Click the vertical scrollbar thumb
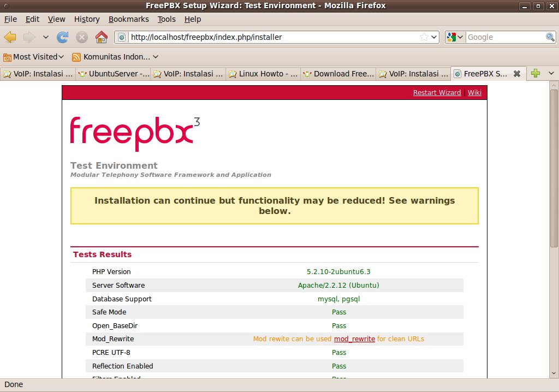 [x=554, y=169]
